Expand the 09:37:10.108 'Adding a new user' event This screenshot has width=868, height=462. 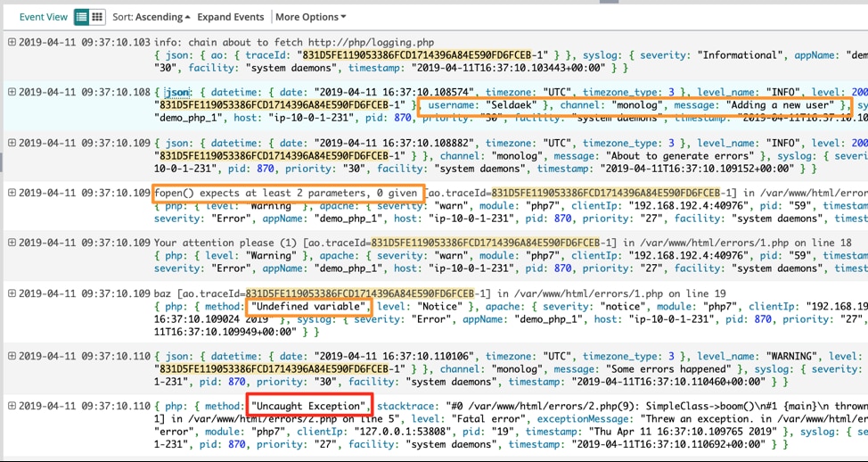12,92
